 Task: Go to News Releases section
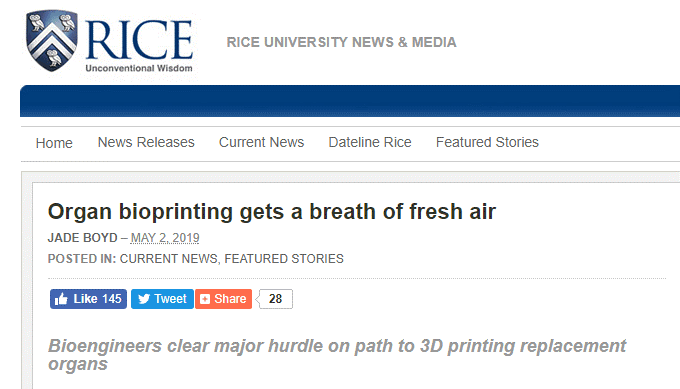[x=146, y=142]
